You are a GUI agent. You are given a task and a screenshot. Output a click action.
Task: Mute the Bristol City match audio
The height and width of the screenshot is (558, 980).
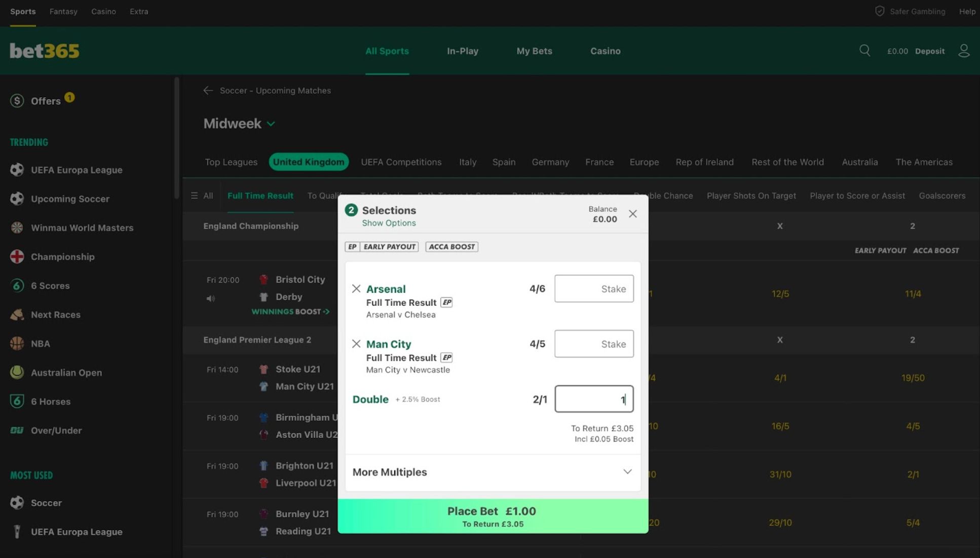tap(210, 298)
